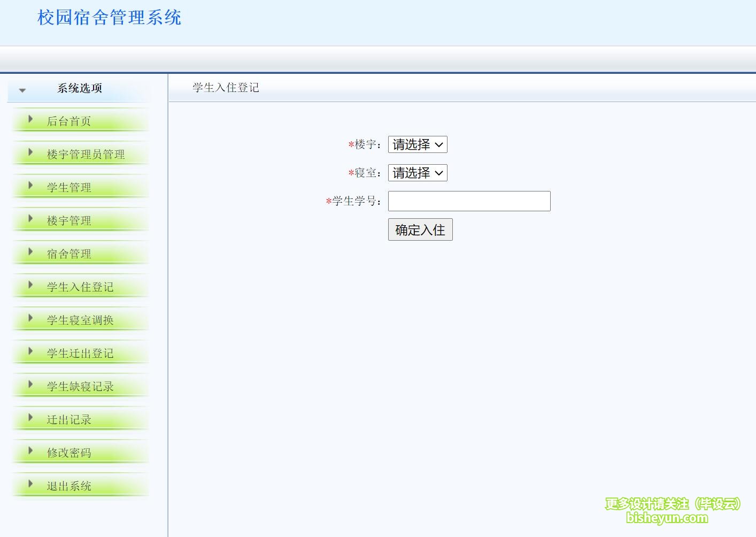Image resolution: width=756 pixels, height=537 pixels.
Task: Collapse the 系统选项 panel via its triangle
Action: coord(21,90)
